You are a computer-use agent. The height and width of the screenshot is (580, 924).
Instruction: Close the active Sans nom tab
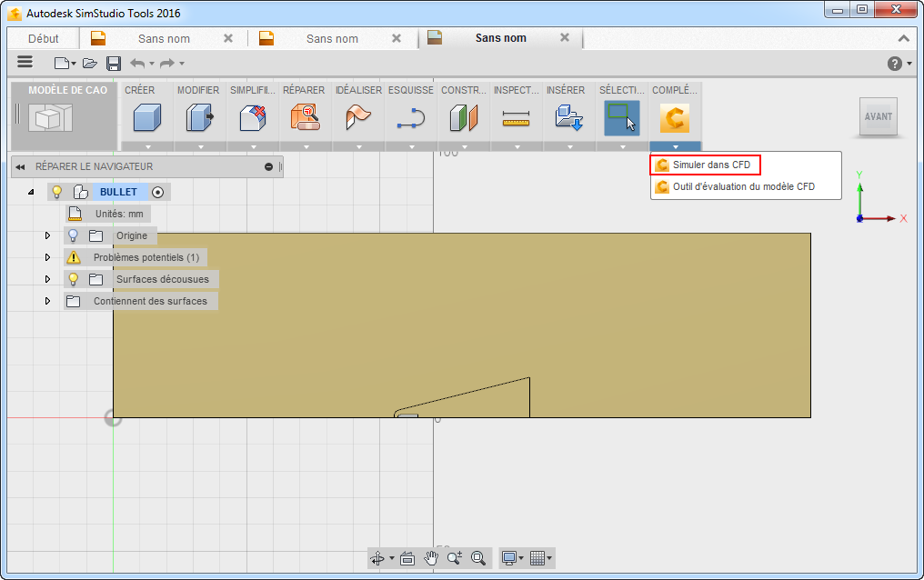(x=565, y=37)
